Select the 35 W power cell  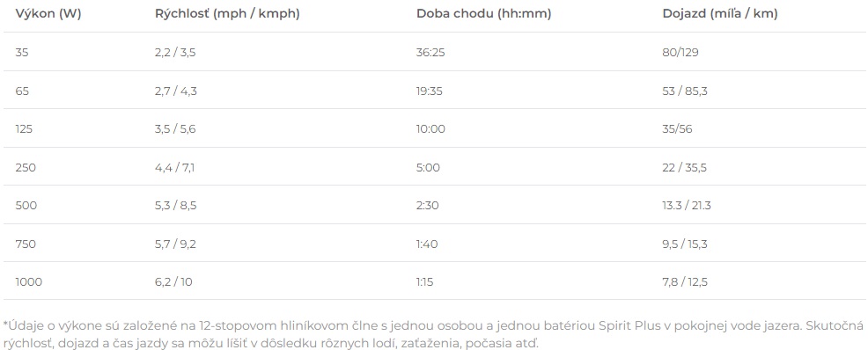point(22,53)
